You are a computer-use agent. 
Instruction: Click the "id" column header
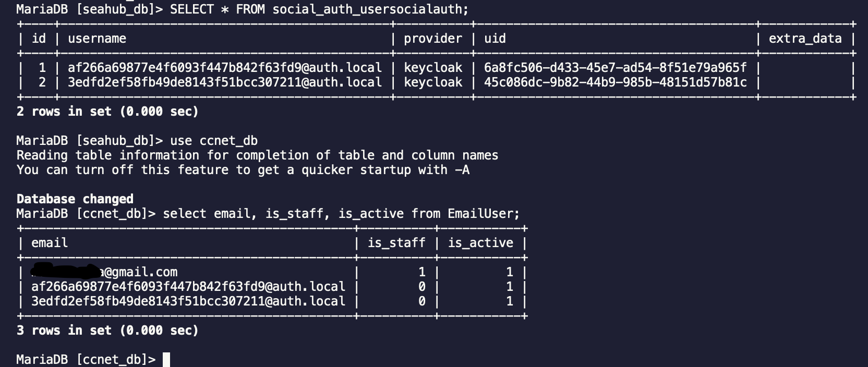click(39, 39)
